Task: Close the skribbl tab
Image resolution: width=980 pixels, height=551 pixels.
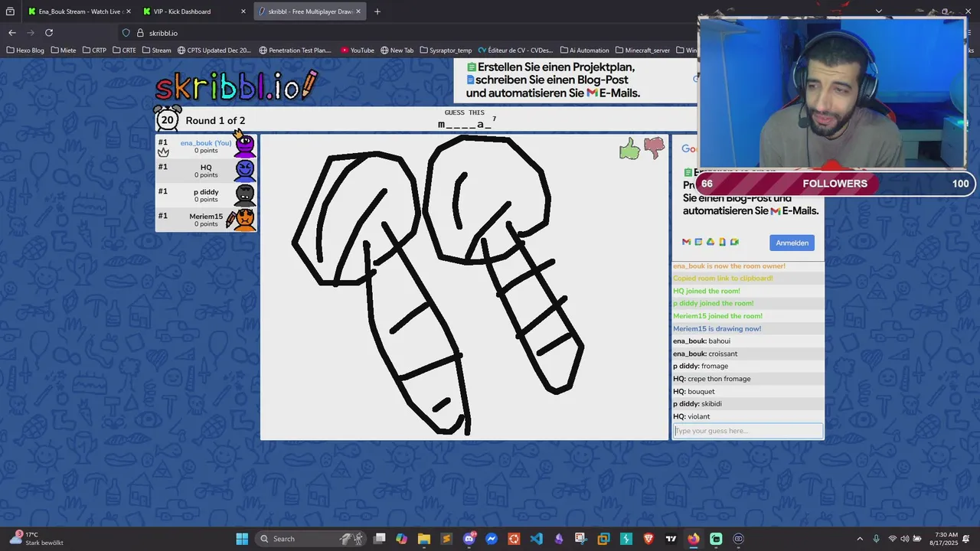Action: pyautogui.click(x=358, y=11)
